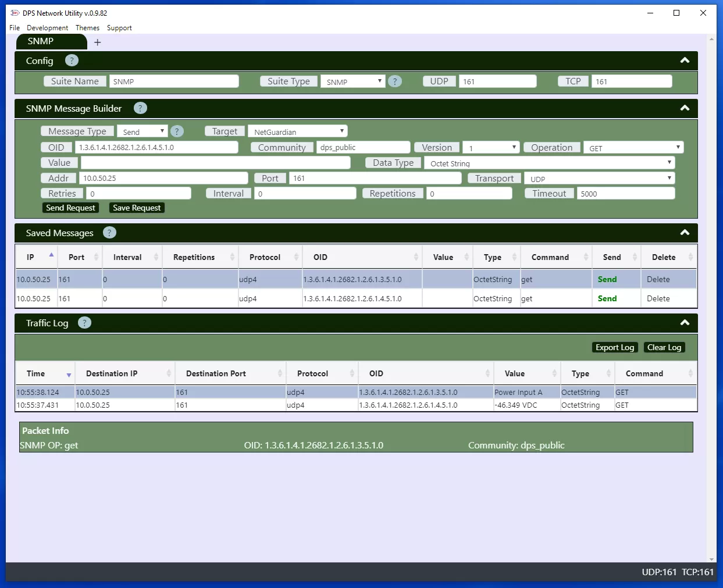Screen dimensions: 723x588
Task: Add a new suite tab with the plus icon
Action: 97,41
